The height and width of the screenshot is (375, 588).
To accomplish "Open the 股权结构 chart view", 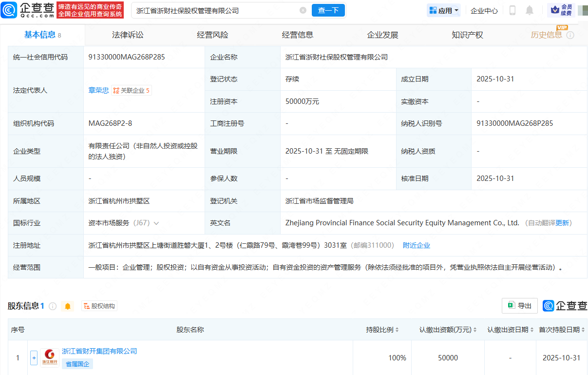I will pyautogui.click(x=99, y=306).
